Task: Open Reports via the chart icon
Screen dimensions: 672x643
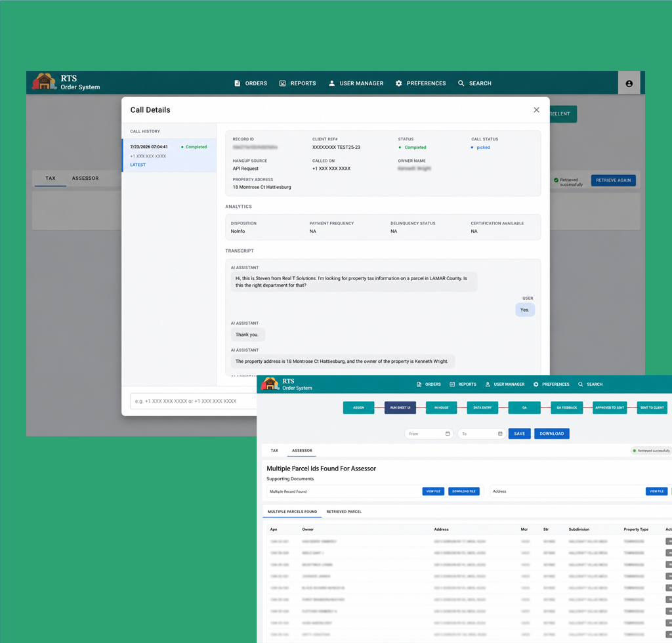Action: [282, 83]
